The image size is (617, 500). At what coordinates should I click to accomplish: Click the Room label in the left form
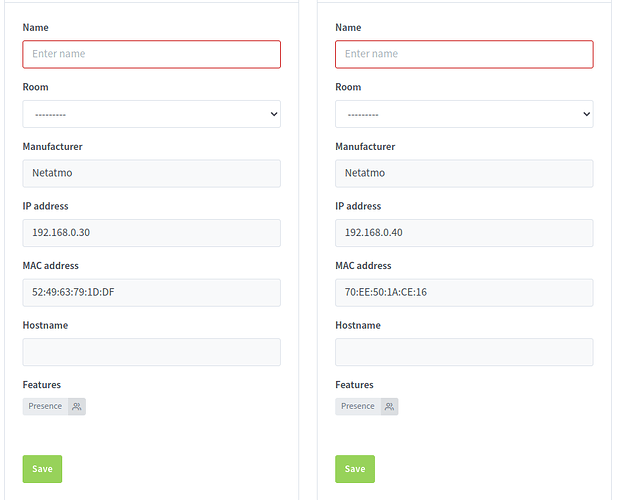36,87
